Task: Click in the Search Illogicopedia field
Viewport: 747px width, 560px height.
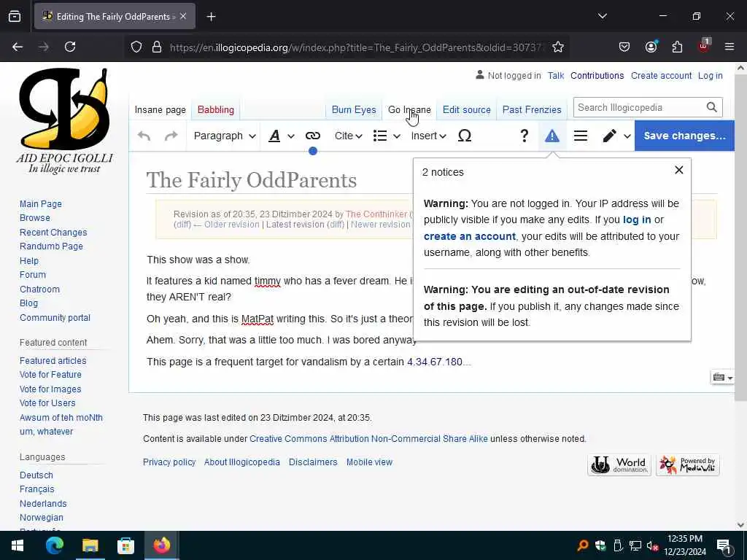Action: point(639,107)
